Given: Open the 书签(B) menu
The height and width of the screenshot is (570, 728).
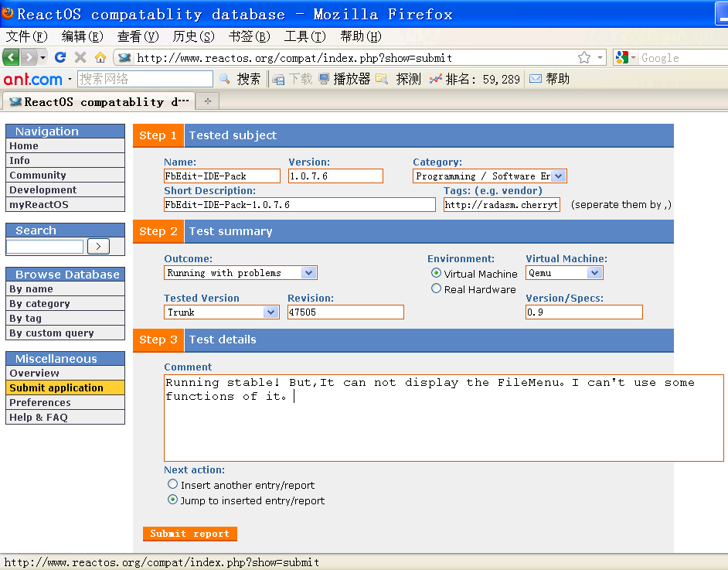Looking at the screenshot, I should (250, 36).
